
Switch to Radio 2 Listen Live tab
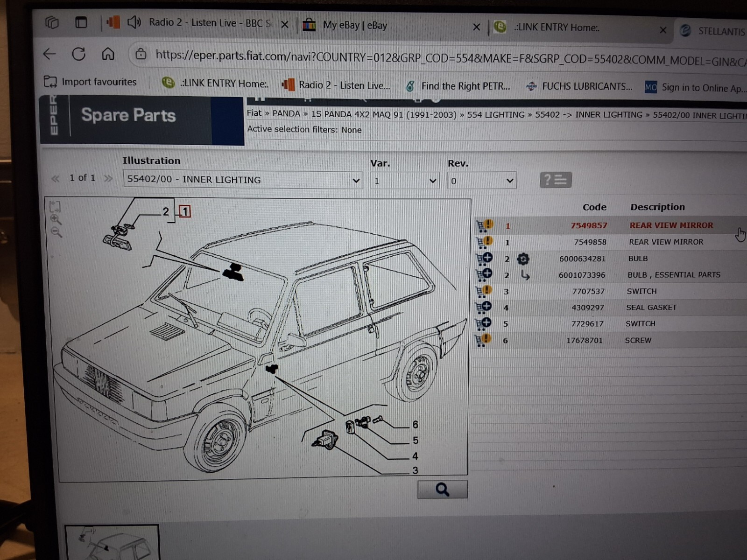click(209, 23)
